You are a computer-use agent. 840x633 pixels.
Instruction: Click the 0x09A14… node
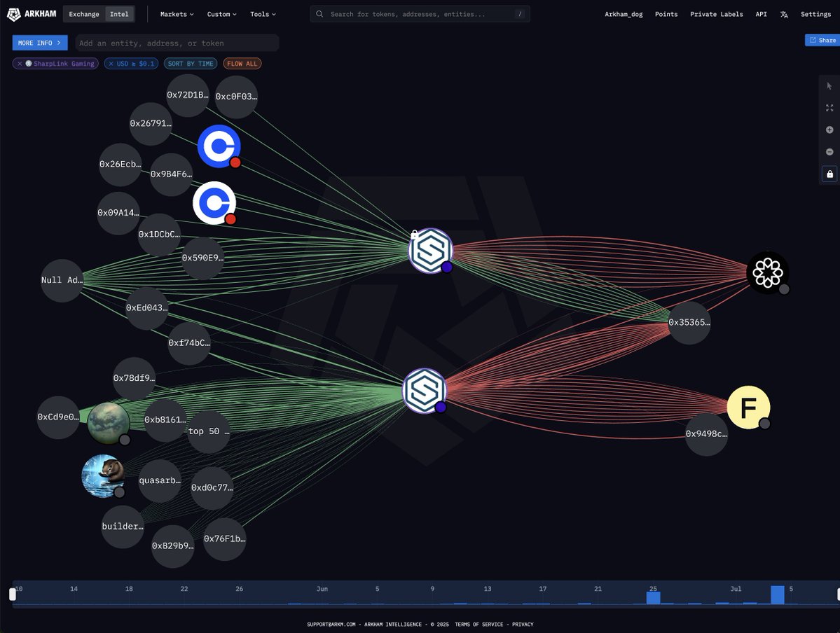[118, 213]
